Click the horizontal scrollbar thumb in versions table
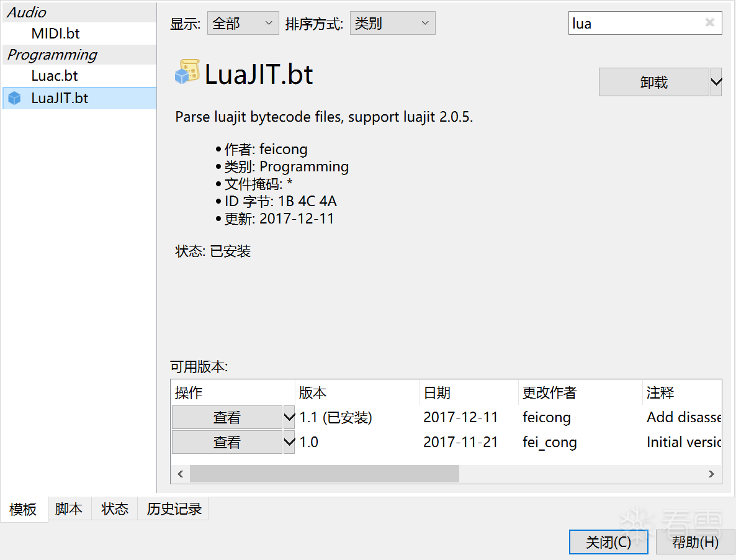The image size is (736, 560). point(325,474)
